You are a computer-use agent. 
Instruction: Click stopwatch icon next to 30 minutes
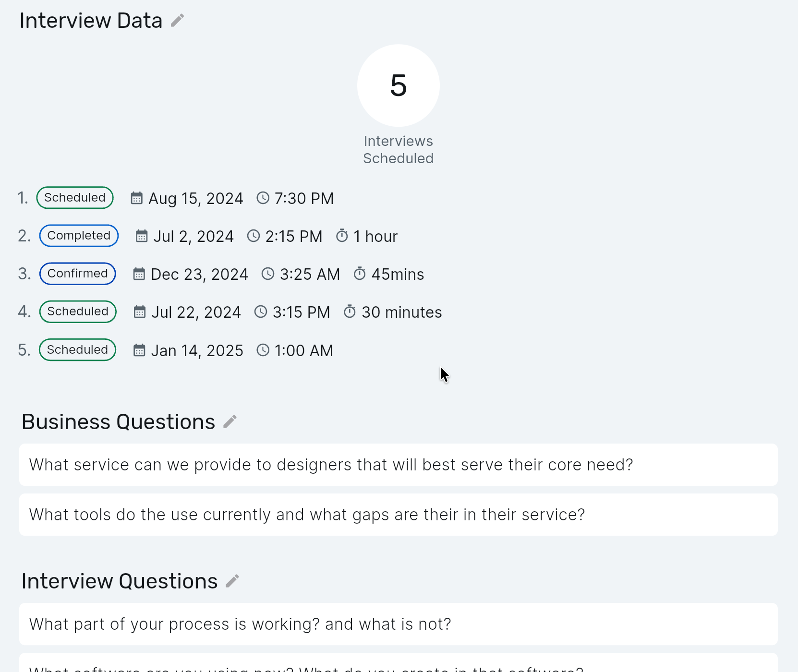tap(350, 312)
